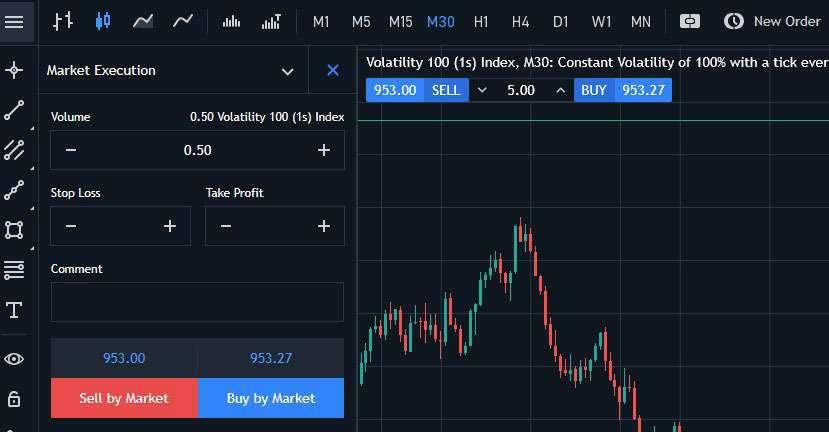
Task: Switch to area chart type
Action: (143, 22)
